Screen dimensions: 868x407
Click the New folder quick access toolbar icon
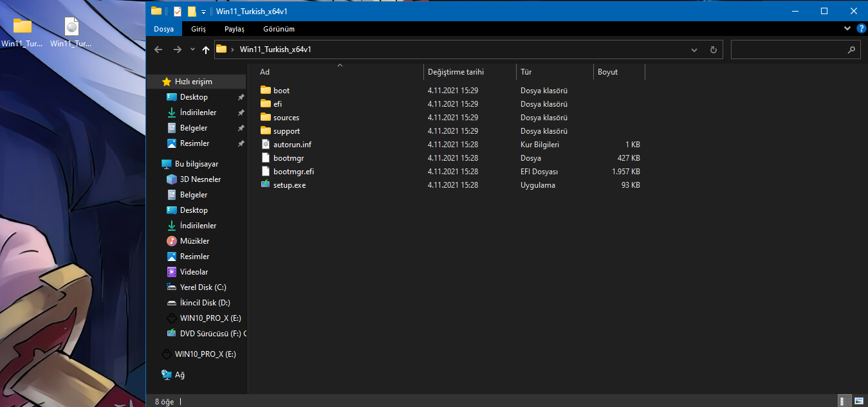coord(192,11)
